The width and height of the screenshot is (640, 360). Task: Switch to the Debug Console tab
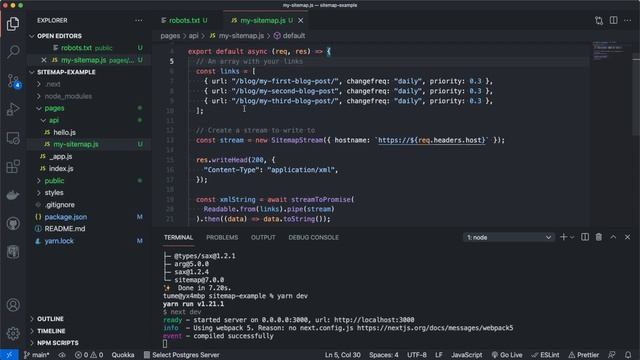[313, 237]
